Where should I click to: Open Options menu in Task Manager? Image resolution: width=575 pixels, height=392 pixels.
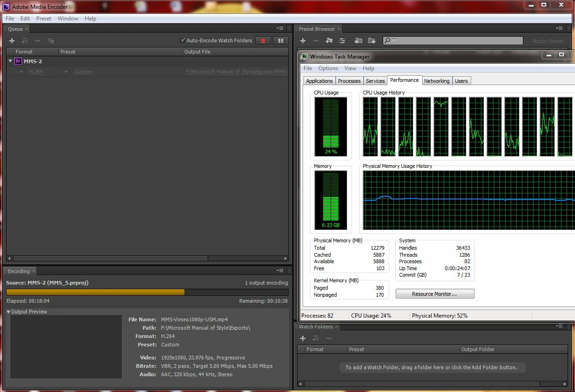pos(328,68)
